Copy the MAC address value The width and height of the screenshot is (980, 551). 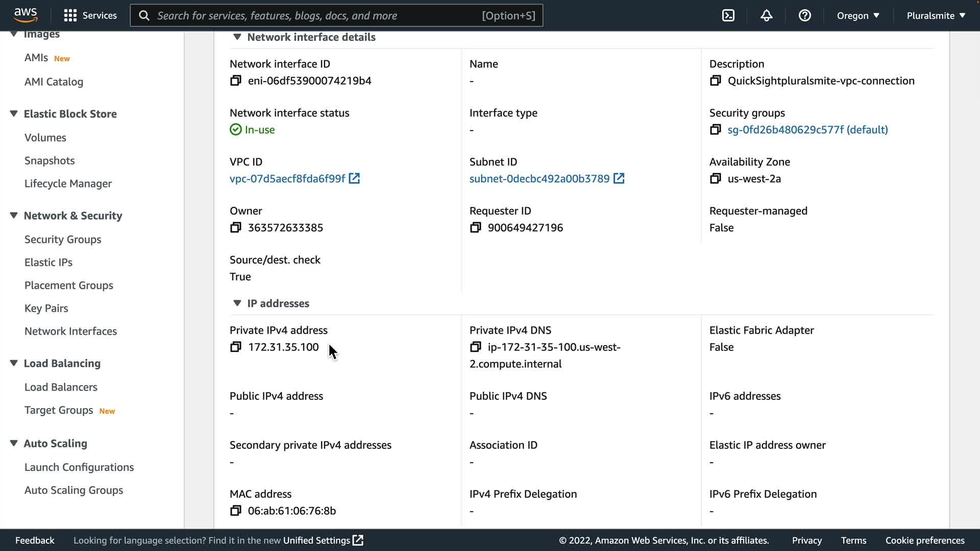235,511
